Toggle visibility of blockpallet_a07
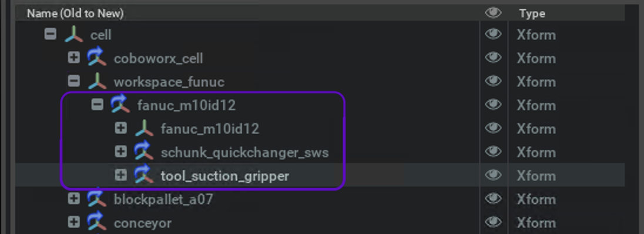Viewport: 644px width, 234px height. click(493, 199)
